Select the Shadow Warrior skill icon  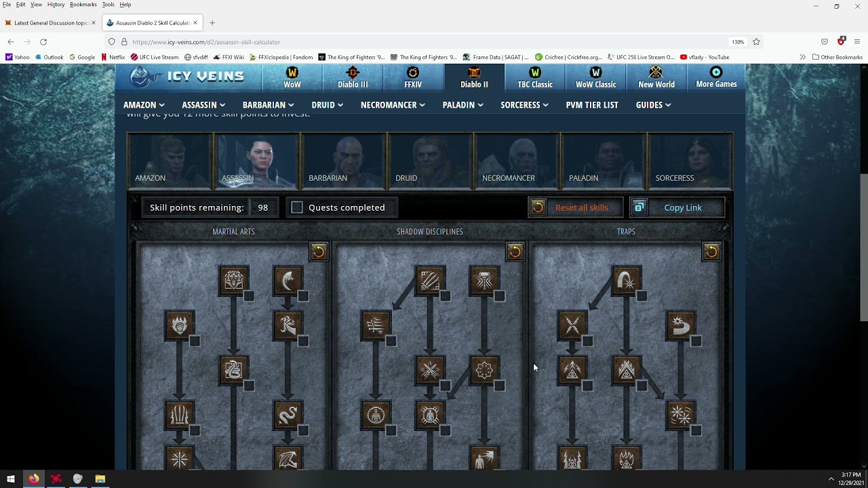coord(431,414)
